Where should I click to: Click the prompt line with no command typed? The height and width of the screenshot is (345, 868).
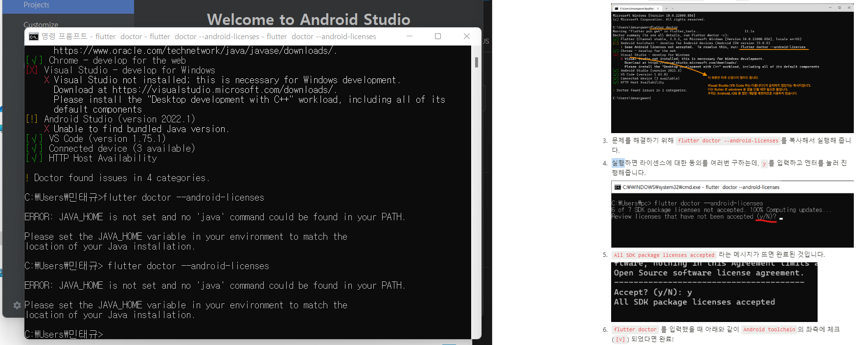click(x=64, y=334)
